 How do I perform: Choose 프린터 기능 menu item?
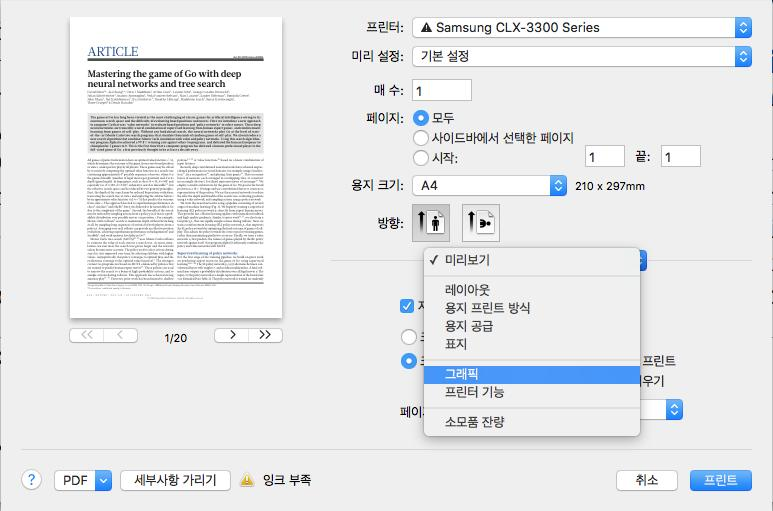531,392
